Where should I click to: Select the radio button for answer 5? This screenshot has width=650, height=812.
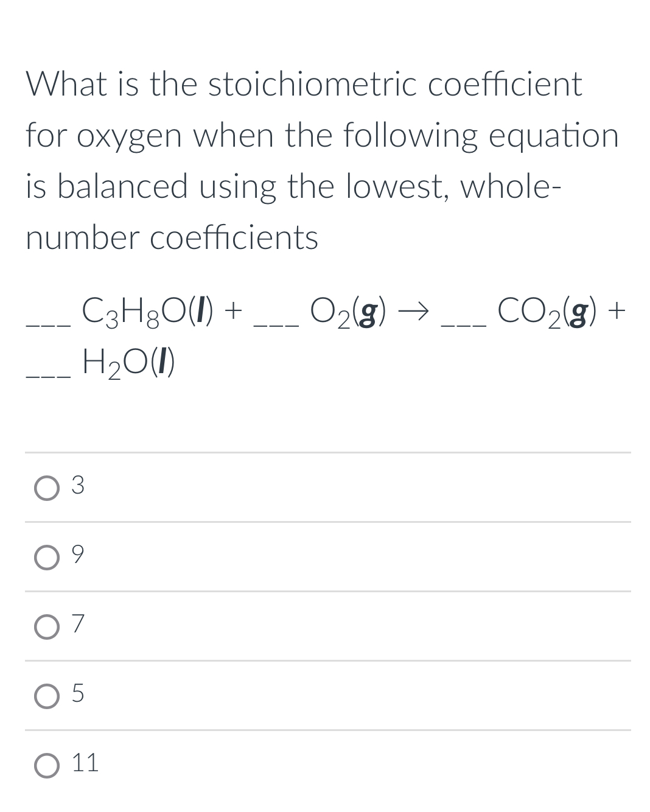(x=46, y=695)
